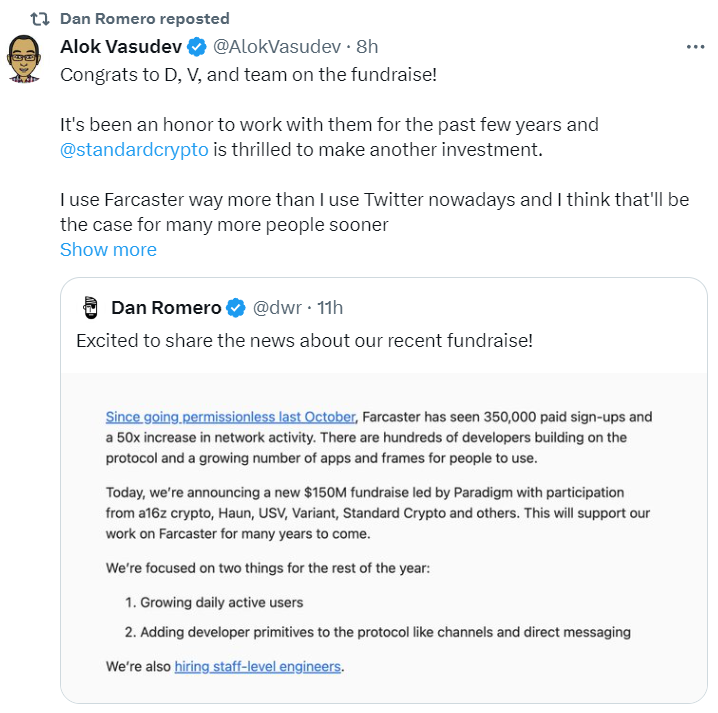This screenshot has height=713, width=718.
Task: Open the three-dot More options menu
Action: pos(695,47)
